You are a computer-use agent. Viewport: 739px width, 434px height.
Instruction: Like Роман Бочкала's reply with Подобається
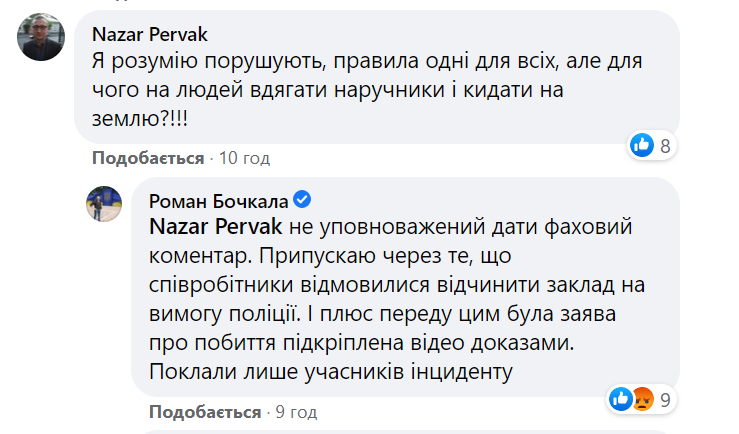click(205, 412)
